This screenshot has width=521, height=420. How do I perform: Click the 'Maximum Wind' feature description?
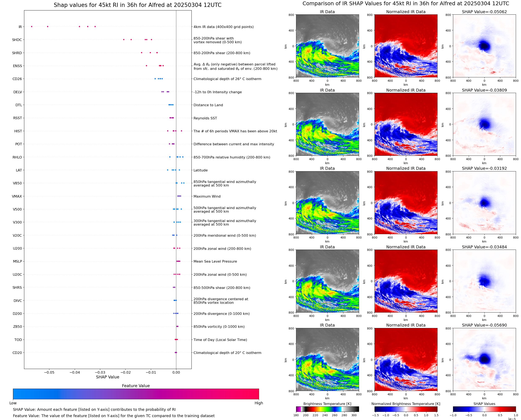(207, 196)
